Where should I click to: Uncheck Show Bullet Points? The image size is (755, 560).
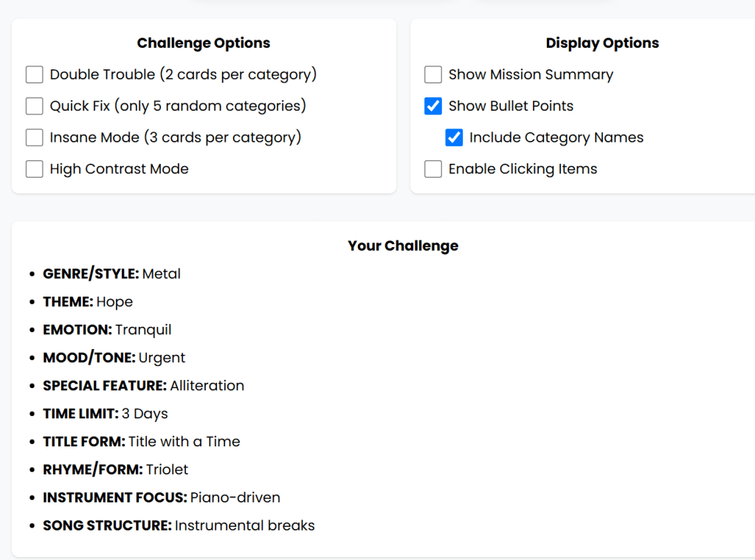433,106
